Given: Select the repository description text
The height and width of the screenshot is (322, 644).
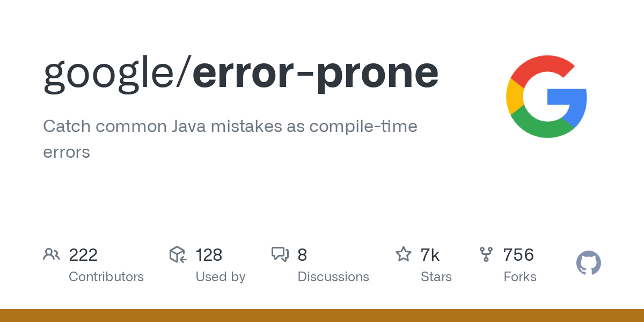Looking at the screenshot, I should click(230, 139).
